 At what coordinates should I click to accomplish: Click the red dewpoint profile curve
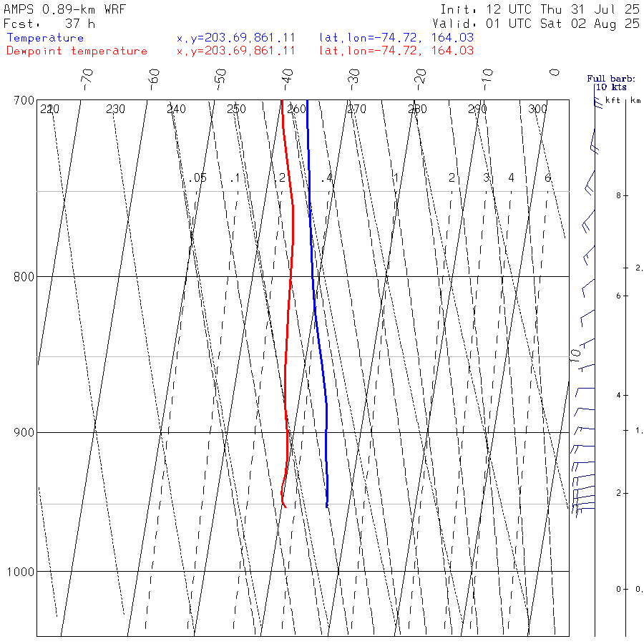click(x=291, y=276)
